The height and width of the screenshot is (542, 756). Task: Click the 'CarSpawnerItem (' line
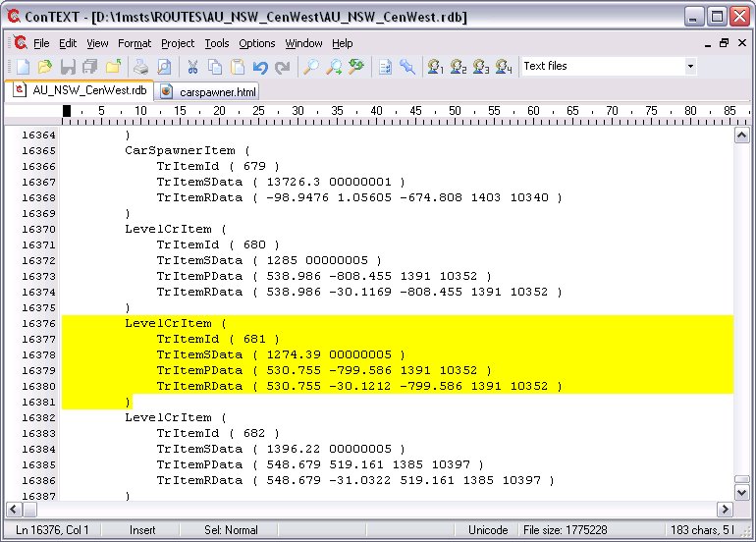pyautogui.click(x=188, y=150)
